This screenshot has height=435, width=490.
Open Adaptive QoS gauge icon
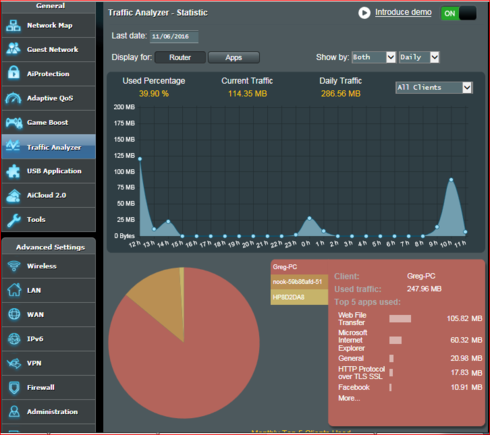pyautogui.click(x=13, y=98)
